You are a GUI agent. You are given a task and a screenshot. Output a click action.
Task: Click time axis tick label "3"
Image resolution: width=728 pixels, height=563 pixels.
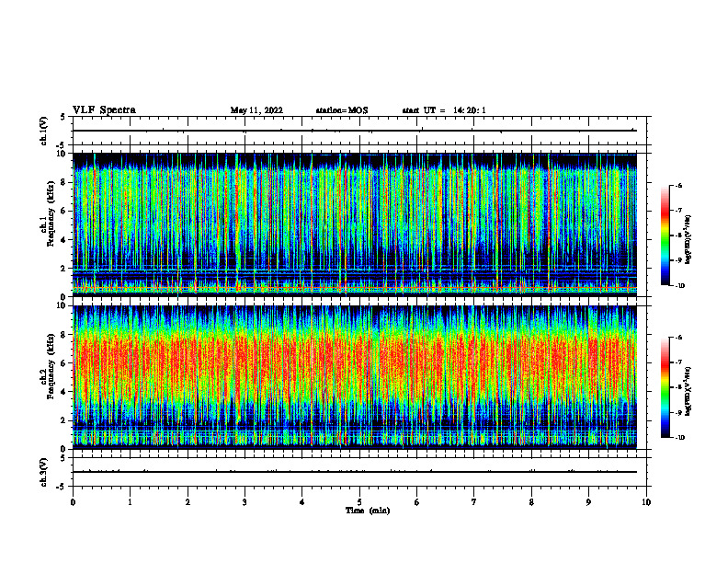pos(245,502)
